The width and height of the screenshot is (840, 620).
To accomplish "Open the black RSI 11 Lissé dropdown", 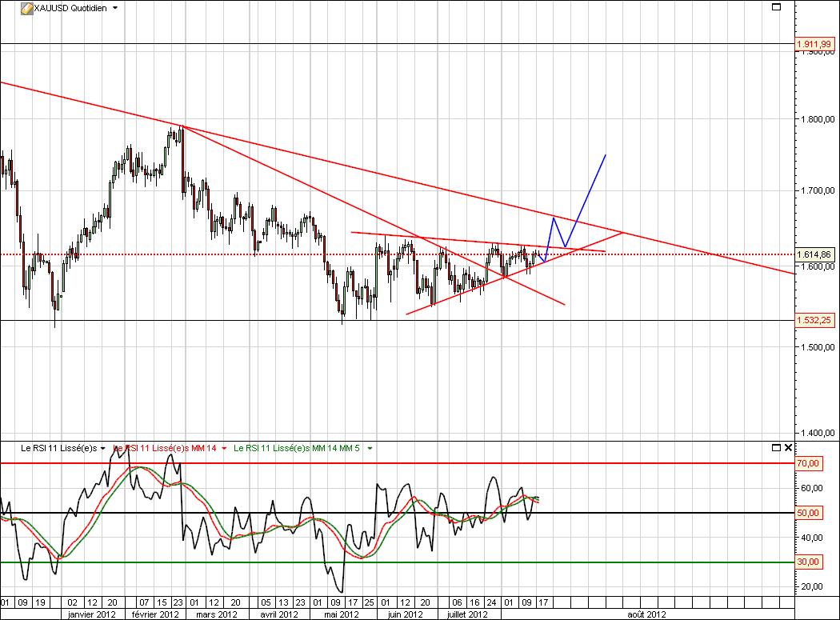I will 102,449.
